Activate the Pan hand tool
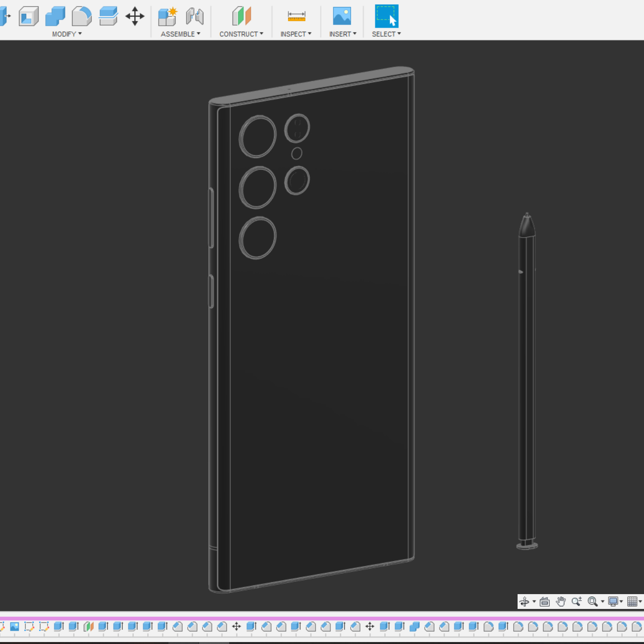Screen dimensions: 644x644 561,602
